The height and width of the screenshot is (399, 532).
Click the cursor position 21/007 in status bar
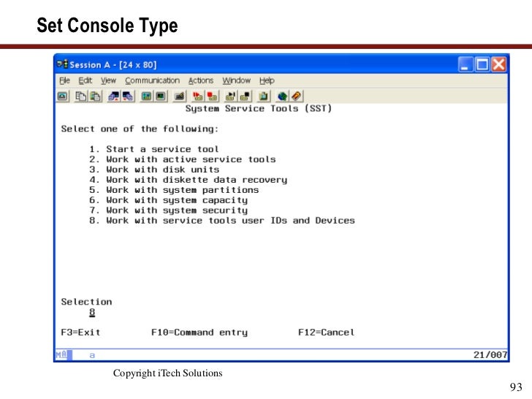pos(490,355)
